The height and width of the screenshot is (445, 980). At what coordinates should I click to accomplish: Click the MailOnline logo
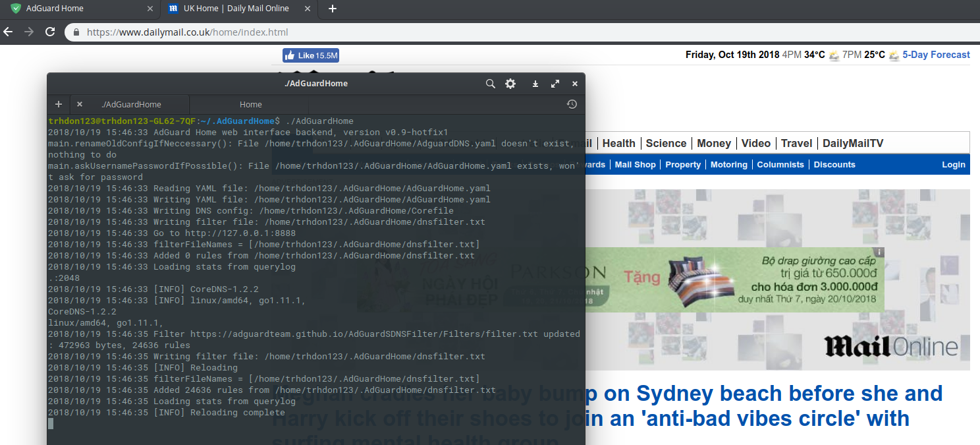(891, 345)
